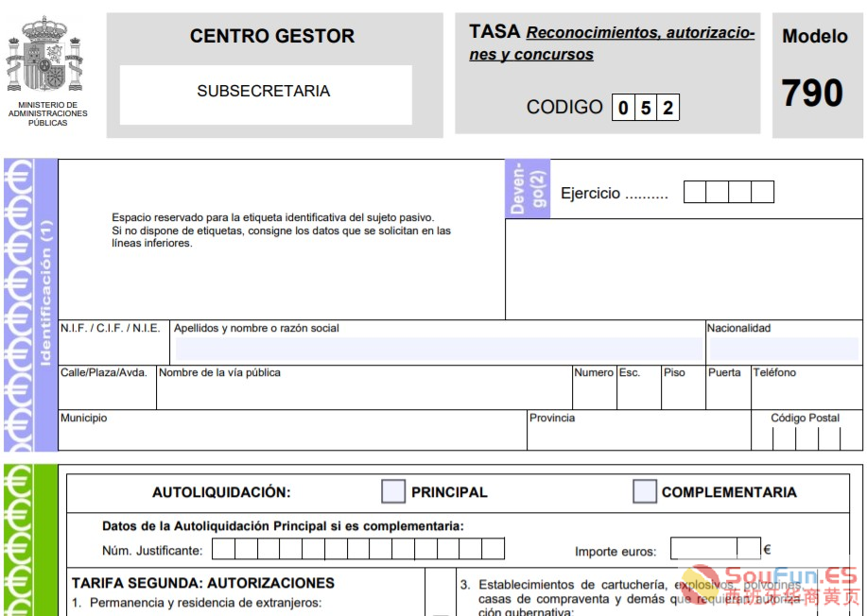Click the CENTRO GESTOR heading

272,36
